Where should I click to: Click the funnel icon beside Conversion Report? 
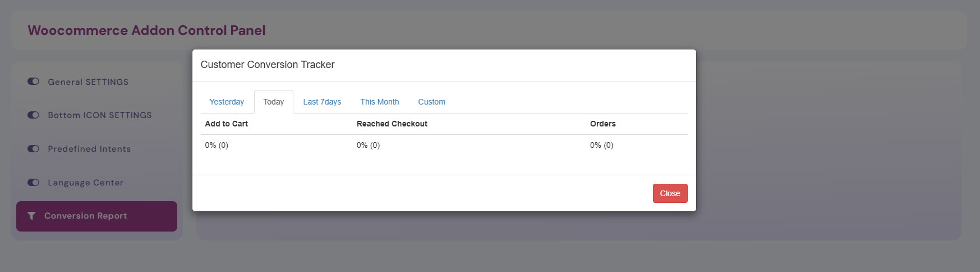(31, 216)
